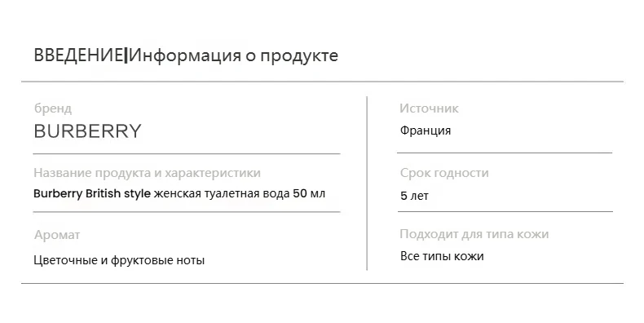
Task: Select the 'Информация о продукте' title
Action: tap(233, 56)
